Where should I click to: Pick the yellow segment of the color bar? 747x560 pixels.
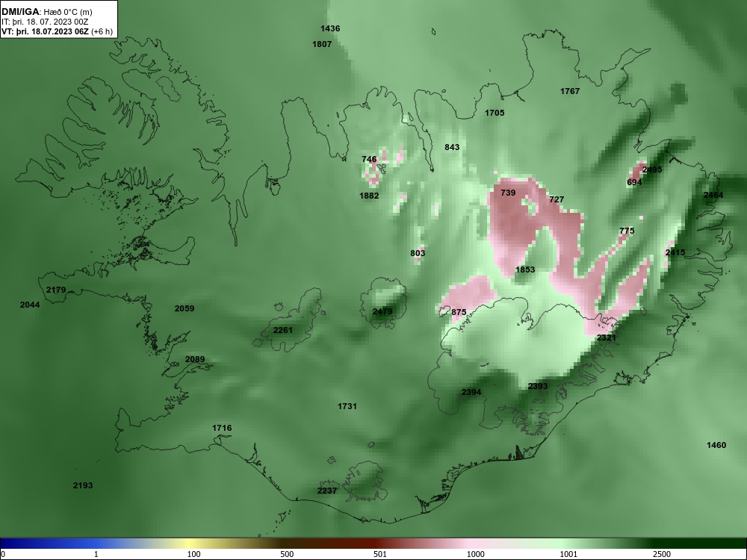[190, 544]
